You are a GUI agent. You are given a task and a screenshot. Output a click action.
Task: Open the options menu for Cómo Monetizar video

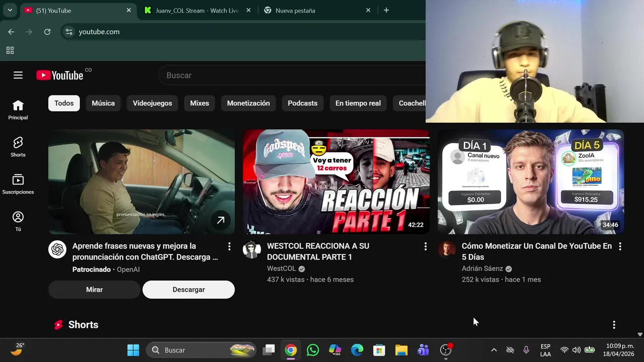tap(620, 246)
